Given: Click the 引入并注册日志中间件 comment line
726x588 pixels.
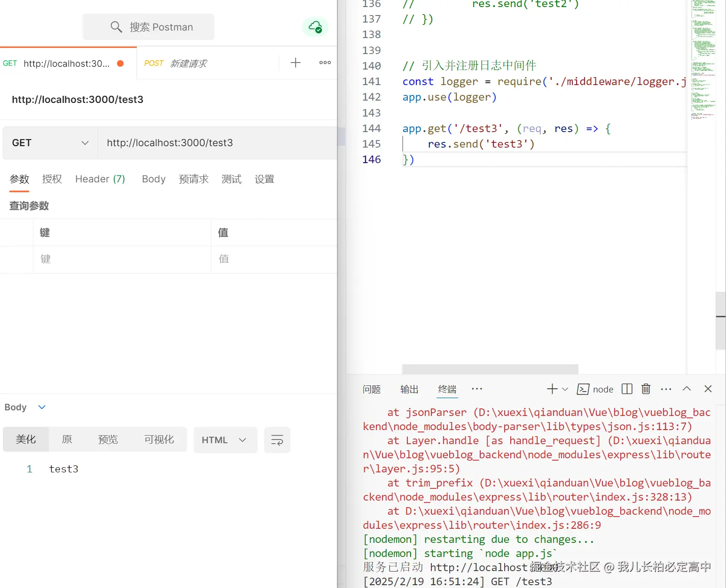Looking at the screenshot, I should 469,66.
